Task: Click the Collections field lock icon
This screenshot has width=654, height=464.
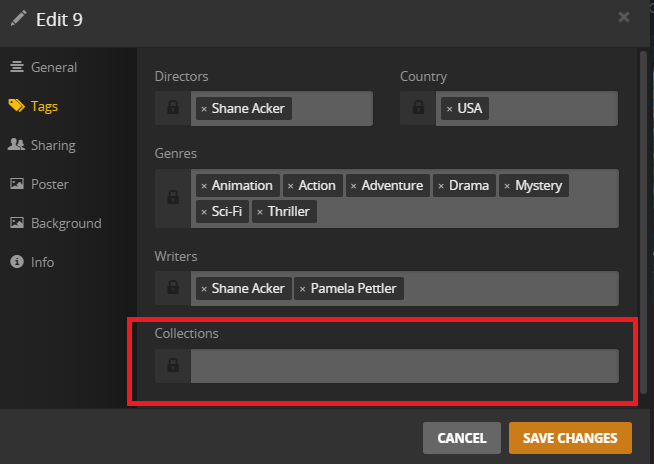Action: coord(173,366)
